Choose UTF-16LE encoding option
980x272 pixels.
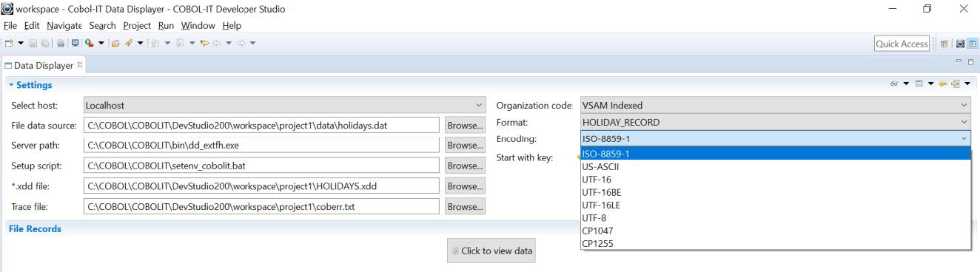click(x=775, y=205)
